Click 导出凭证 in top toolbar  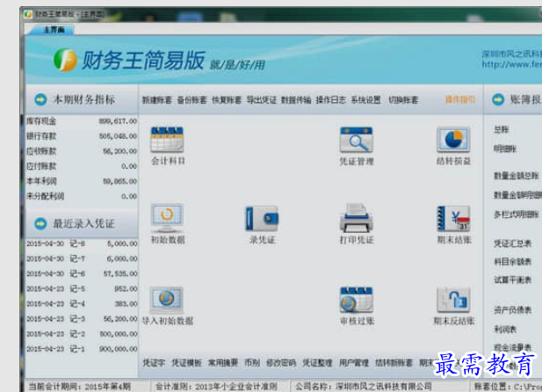261,100
